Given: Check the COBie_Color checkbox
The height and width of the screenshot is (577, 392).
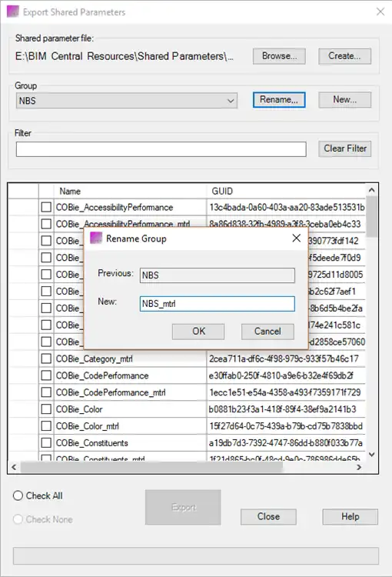Looking at the screenshot, I should [x=46, y=409].
